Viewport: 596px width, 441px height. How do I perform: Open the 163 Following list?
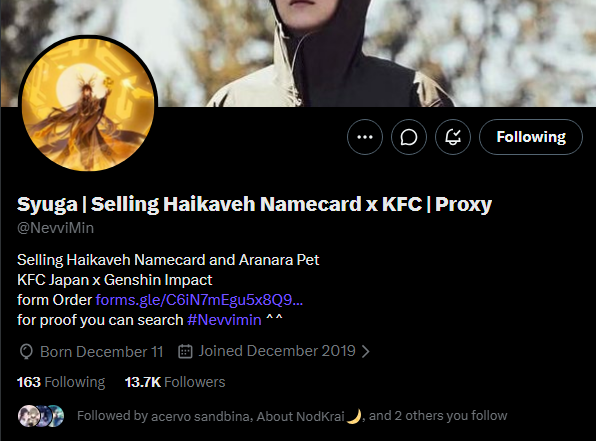tap(61, 382)
